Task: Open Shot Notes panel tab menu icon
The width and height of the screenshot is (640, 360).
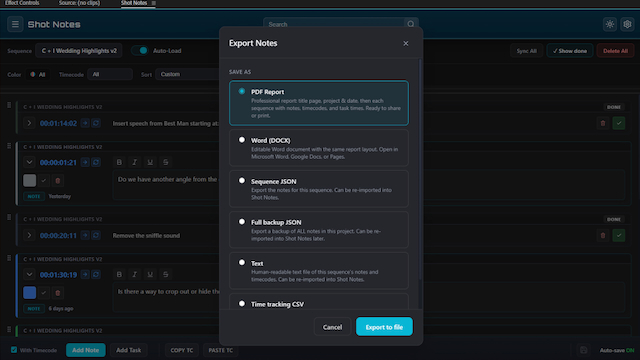Action: click(153, 3)
